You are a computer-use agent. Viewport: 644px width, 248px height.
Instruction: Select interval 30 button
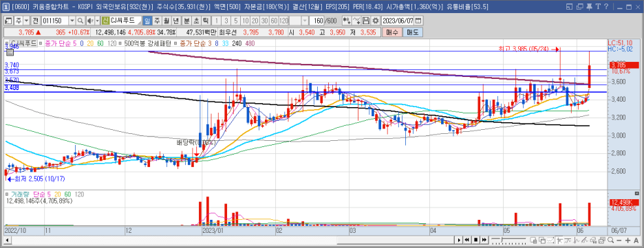point(264,21)
